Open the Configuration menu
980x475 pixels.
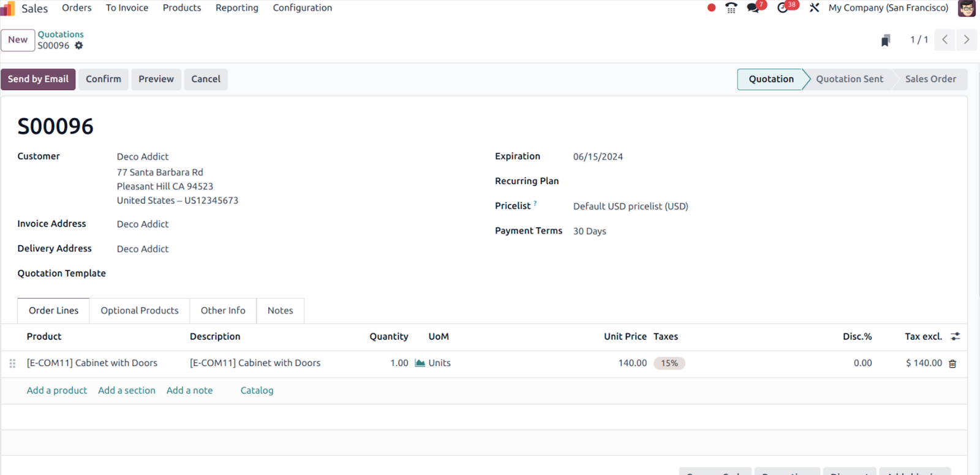pos(303,8)
